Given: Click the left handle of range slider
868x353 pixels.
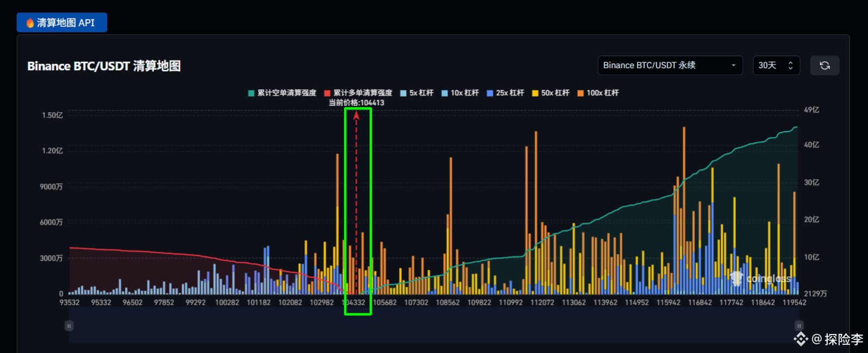Looking at the screenshot, I should pyautogui.click(x=69, y=326).
